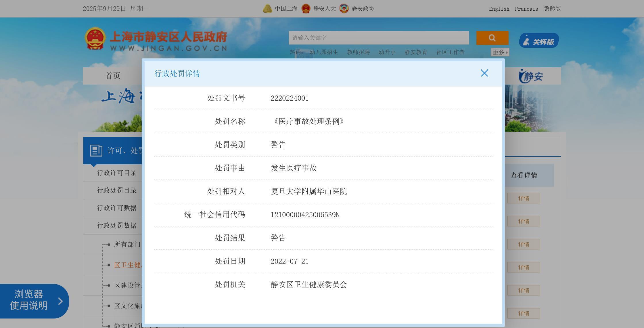
Task: Click the orange search magnifier icon
Action: coord(492,38)
